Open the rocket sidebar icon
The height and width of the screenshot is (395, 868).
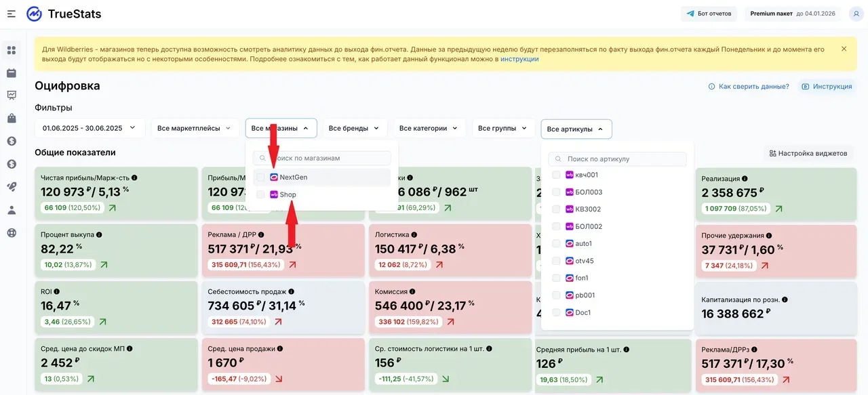(x=12, y=186)
